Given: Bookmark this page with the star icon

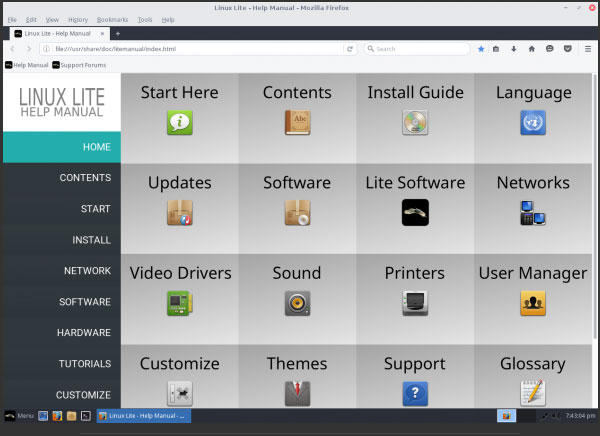Looking at the screenshot, I should [x=481, y=49].
